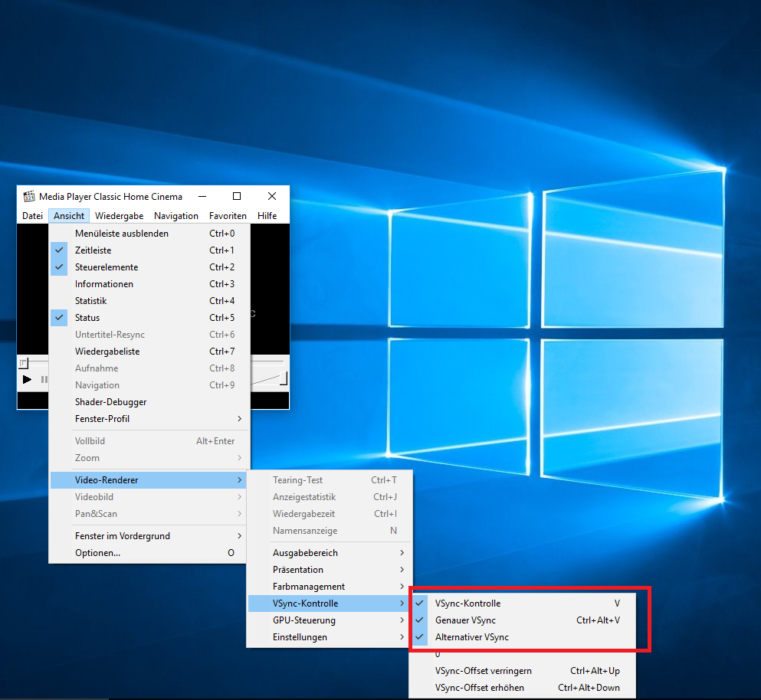Open the Favoriten menu
The height and width of the screenshot is (700, 761).
(x=228, y=216)
